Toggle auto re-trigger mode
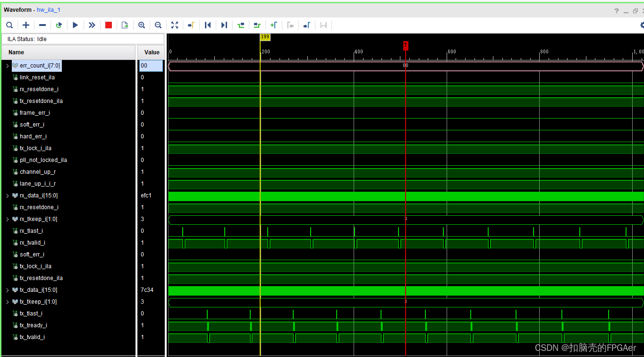 (x=59, y=25)
